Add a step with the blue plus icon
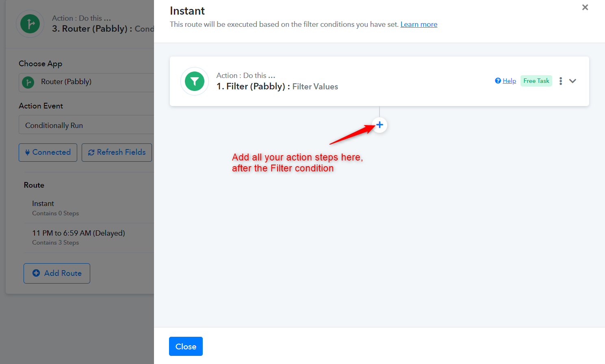This screenshot has width=605, height=364. [x=379, y=125]
